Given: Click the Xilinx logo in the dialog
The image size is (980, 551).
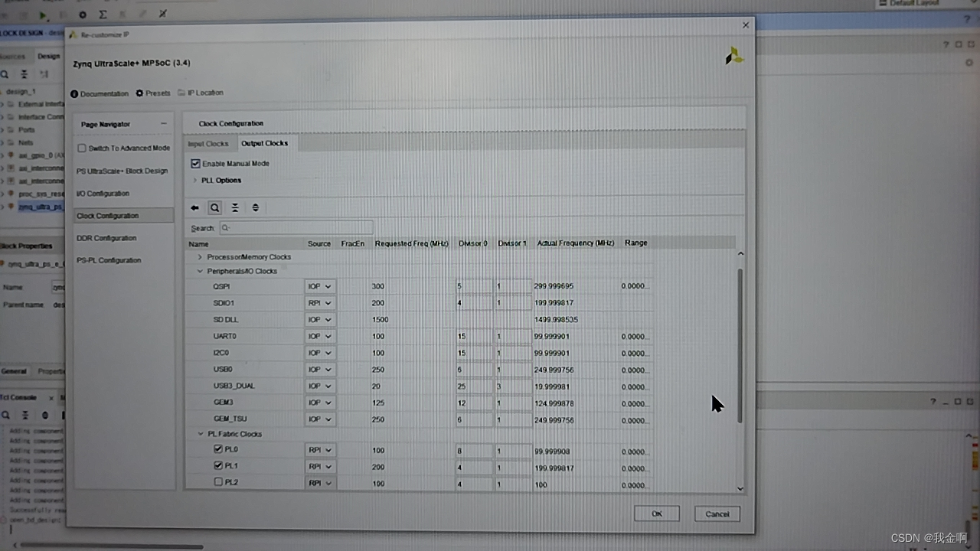Looking at the screenshot, I should pyautogui.click(x=734, y=56).
